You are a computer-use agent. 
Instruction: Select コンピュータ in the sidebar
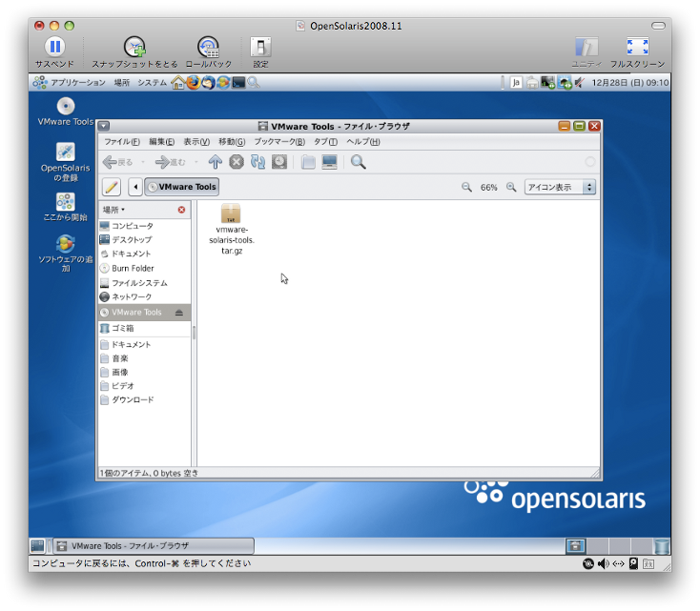pyautogui.click(x=144, y=226)
